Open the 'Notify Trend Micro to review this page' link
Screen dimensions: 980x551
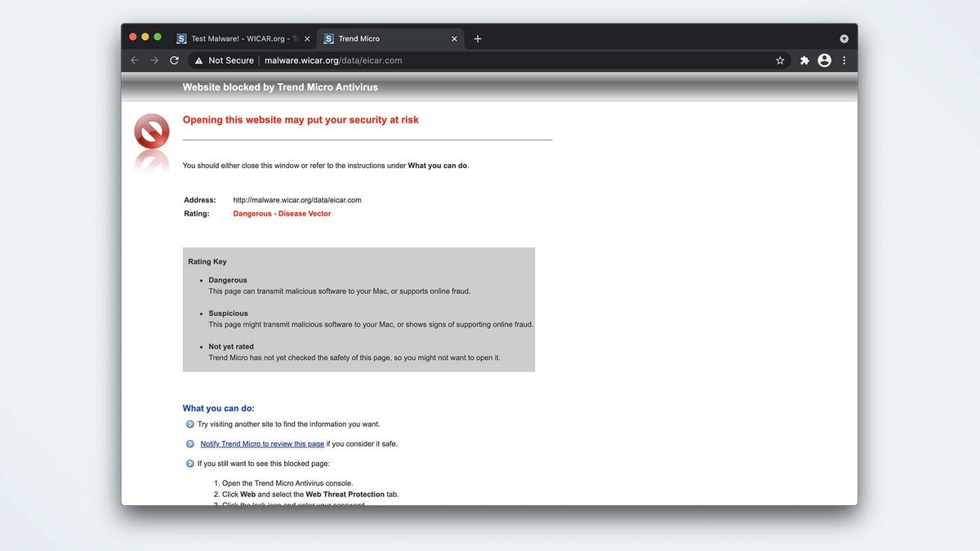(x=262, y=443)
